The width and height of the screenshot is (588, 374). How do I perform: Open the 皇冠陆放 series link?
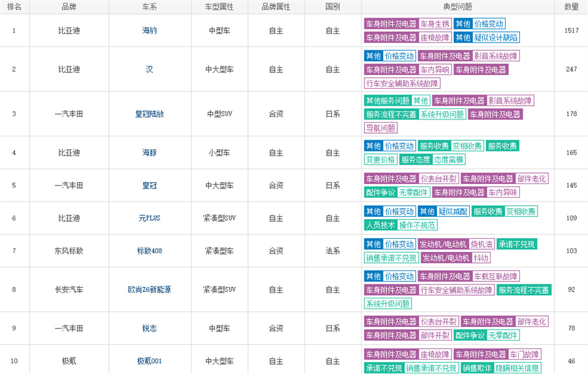coord(149,114)
